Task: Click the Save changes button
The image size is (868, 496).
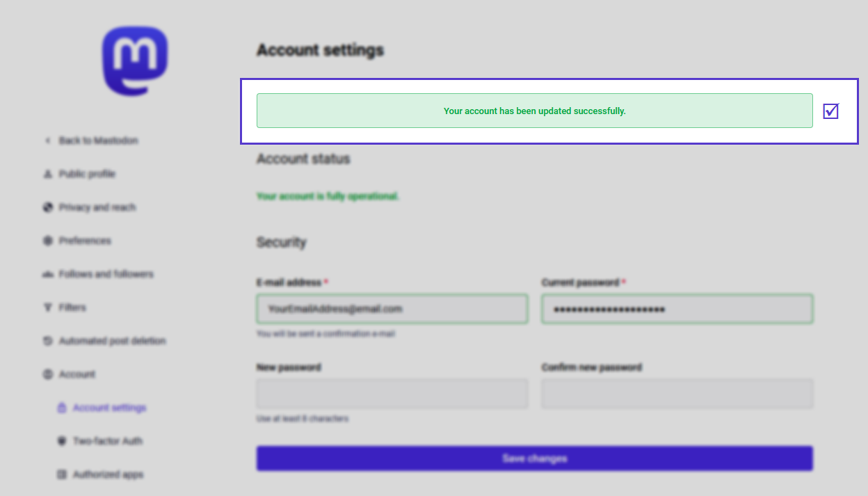Action: pos(535,458)
